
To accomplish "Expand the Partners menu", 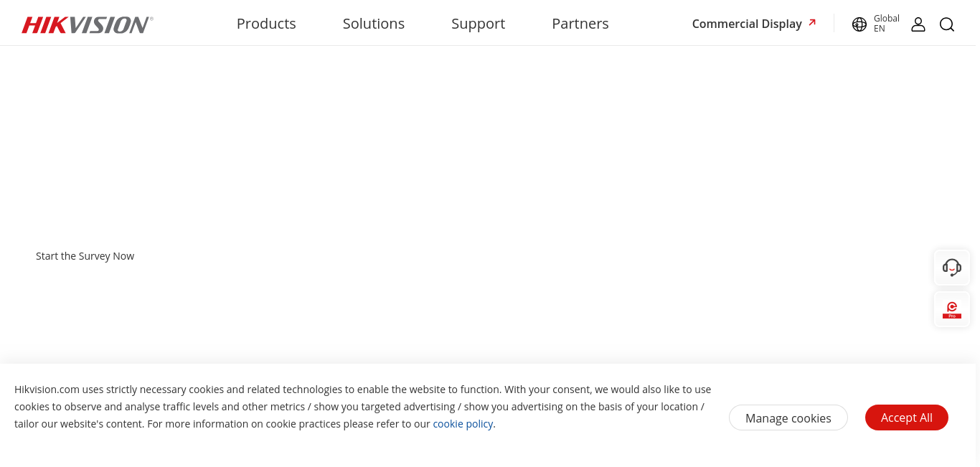I will 580,24.
